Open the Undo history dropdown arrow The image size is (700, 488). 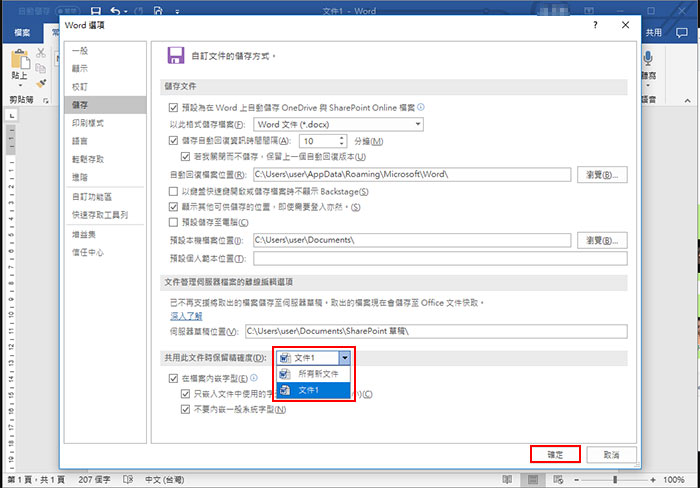(126, 12)
